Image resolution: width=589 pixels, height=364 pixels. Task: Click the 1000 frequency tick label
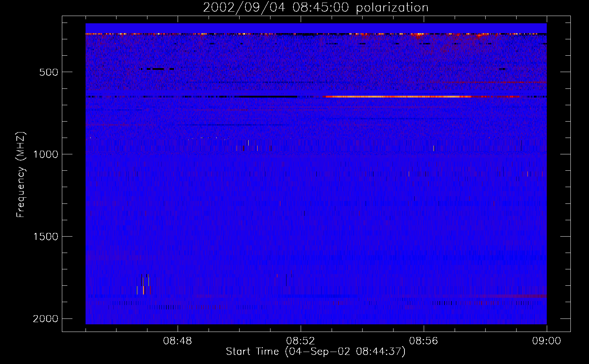click(x=46, y=154)
